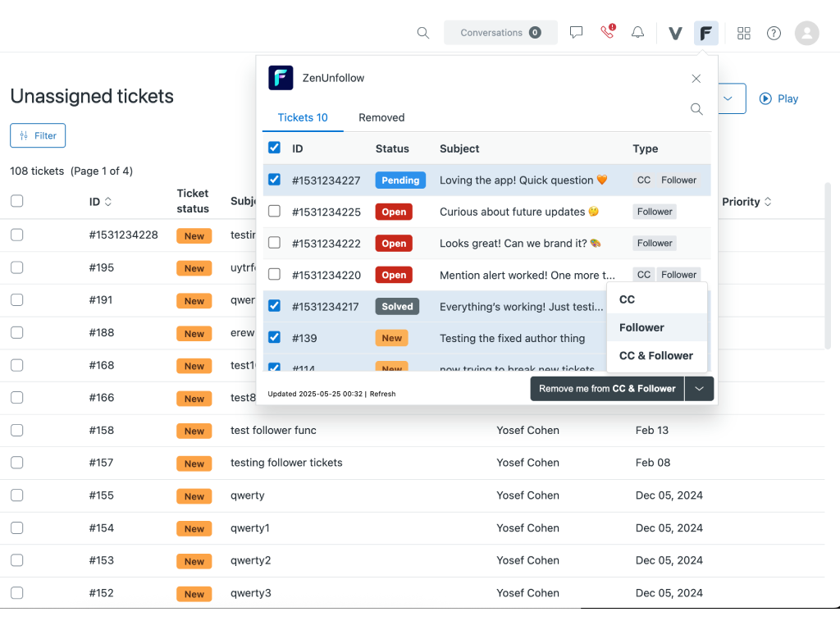Open the products grid icon
The height and width of the screenshot is (630, 840).
click(744, 33)
